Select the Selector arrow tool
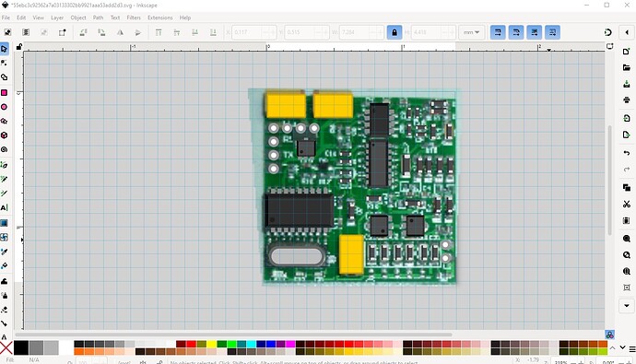Image resolution: width=636 pixels, height=364 pixels. point(5,49)
